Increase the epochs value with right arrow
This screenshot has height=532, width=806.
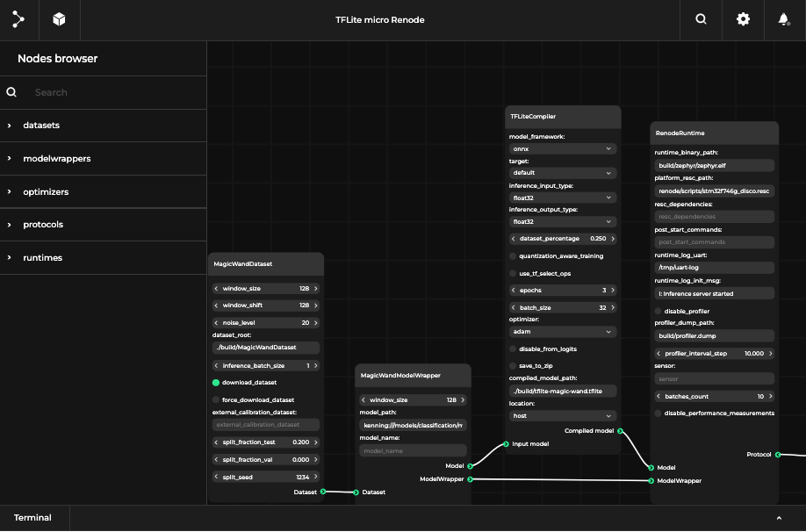[614, 291]
